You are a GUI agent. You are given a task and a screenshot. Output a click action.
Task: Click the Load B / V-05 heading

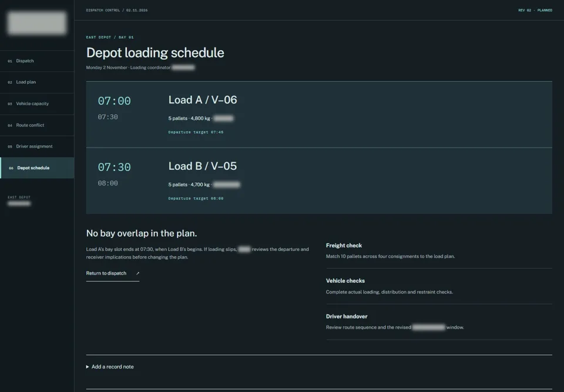pos(203,166)
